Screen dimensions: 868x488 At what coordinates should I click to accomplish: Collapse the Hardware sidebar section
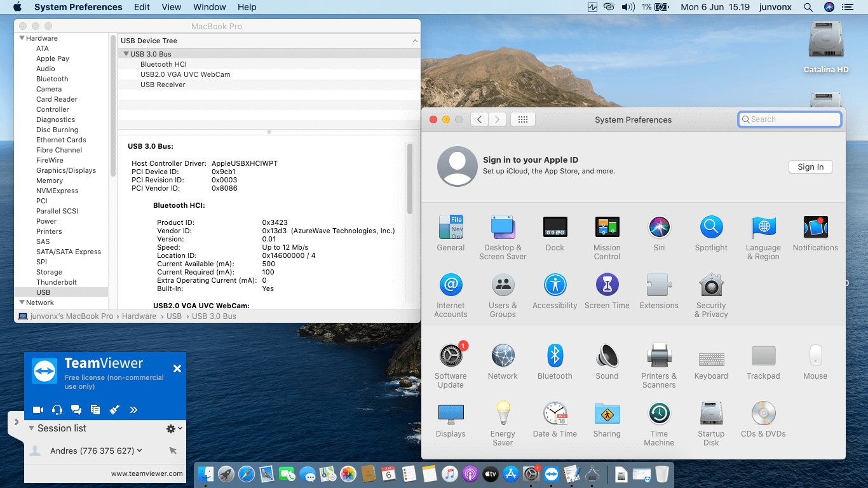point(21,38)
